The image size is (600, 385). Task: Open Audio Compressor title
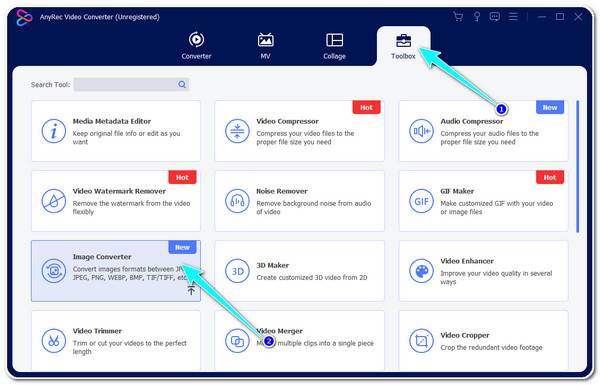pos(471,121)
